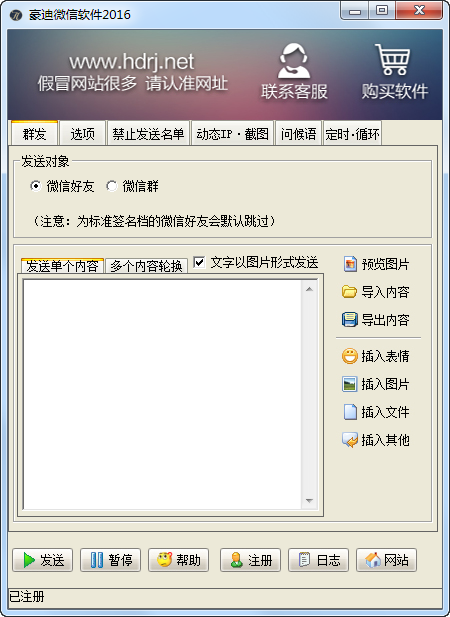This screenshot has height=617, width=450.
Task: Click the 导出内容 save disk icon
Action: point(349,320)
